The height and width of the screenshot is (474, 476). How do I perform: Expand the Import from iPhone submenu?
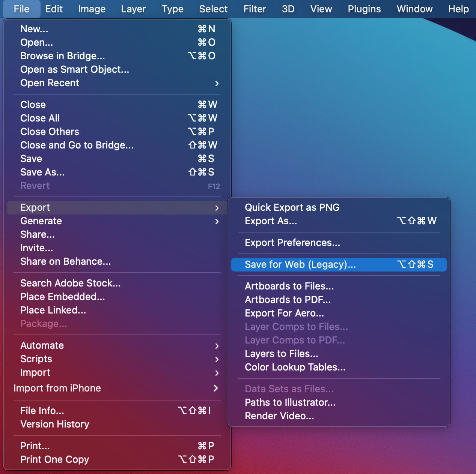tap(57, 388)
